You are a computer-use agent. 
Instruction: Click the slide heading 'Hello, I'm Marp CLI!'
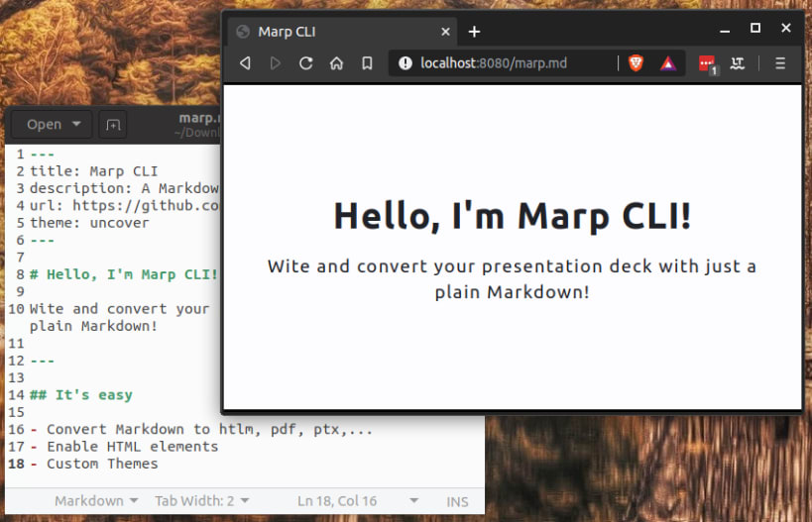point(513,216)
